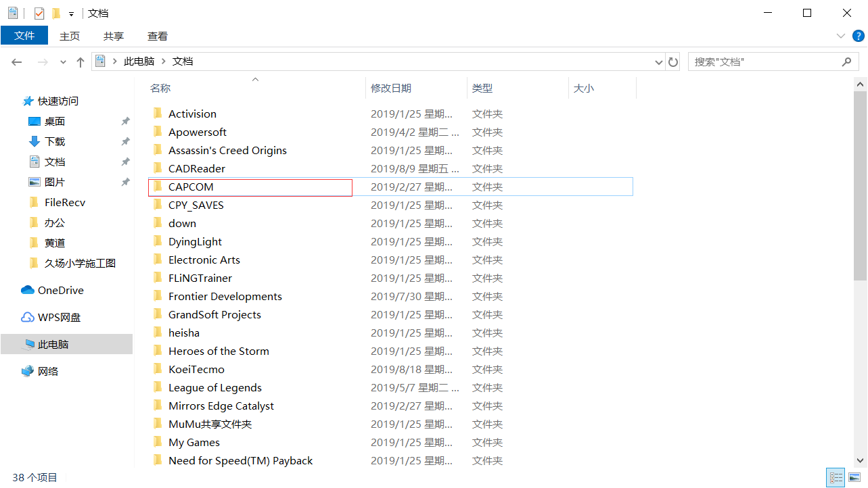868x488 pixels.
Task: Go up one folder level
Action: coord(81,62)
